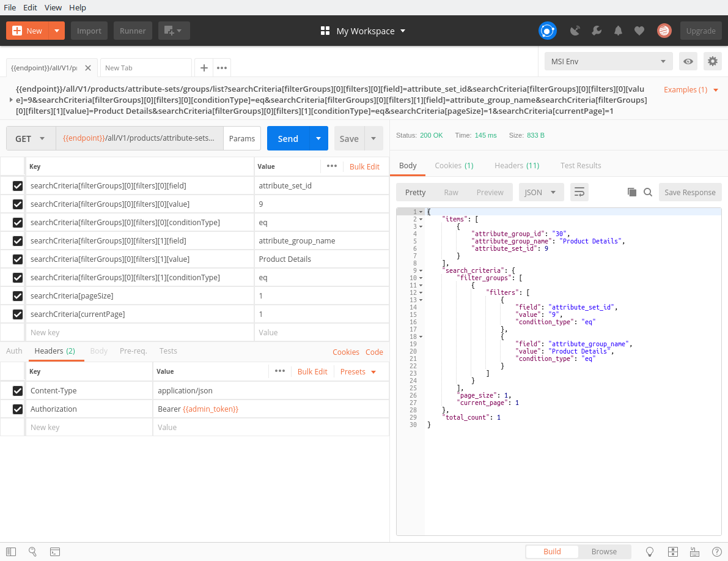Close the {{endpoint}} request tab

point(88,68)
